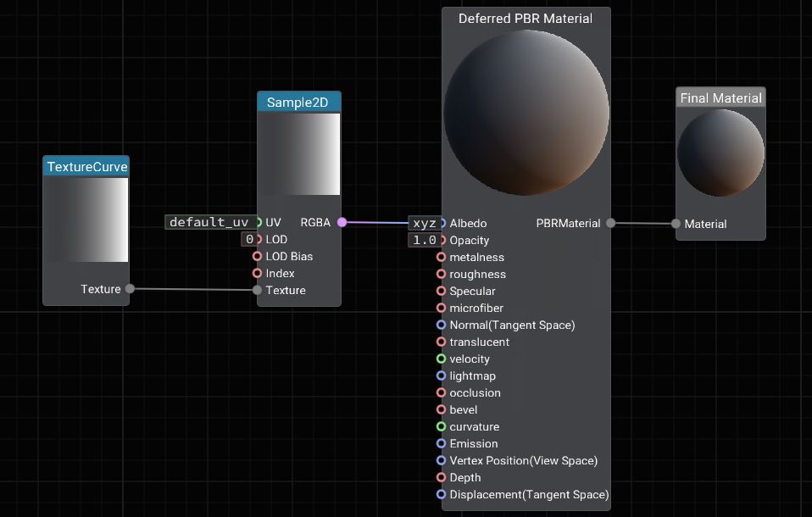812x517 pixels.
Task: Click the Normal(Tangent Space) input port
Action: coord(441,325)
